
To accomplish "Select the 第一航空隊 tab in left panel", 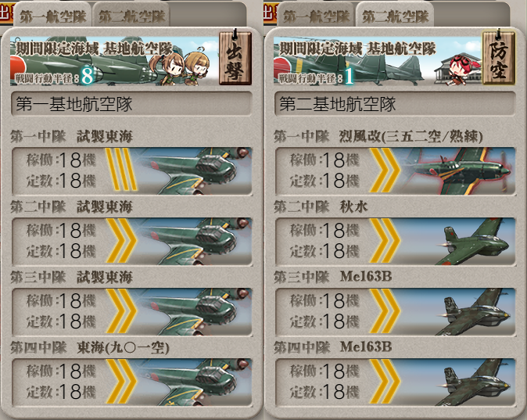I will click(52, 16).
